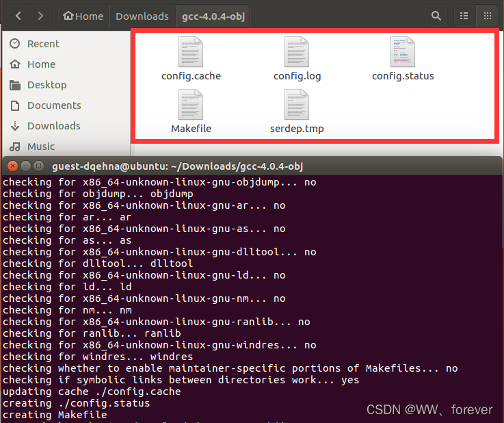This screenshot has height=423, width=504.
Task: Click the Downloads arrow icon in sidebar
Action: [x=15, y=126]
